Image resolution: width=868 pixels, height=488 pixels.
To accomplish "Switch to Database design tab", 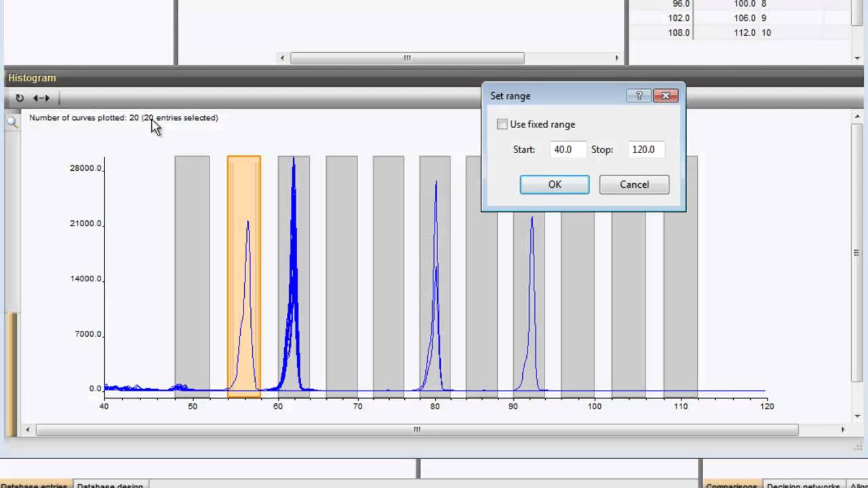I will coord(110,485).
